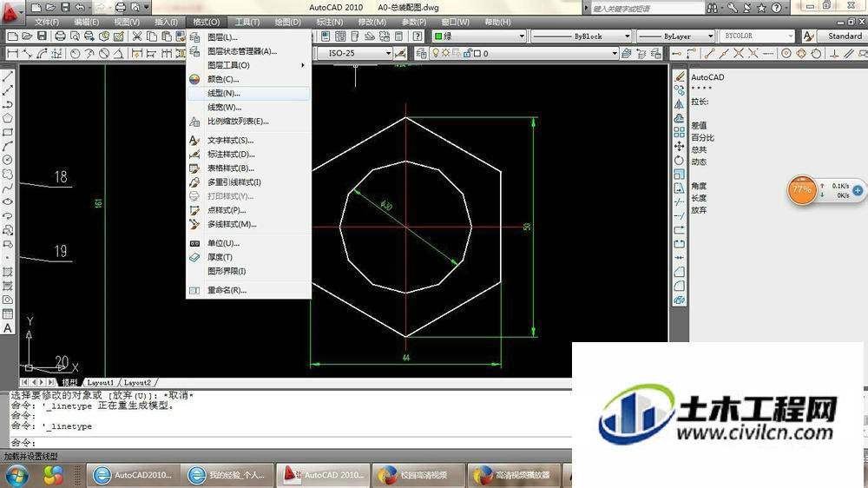
Task: Click the blue plus on network widget
Action: [x=858, y=190]
